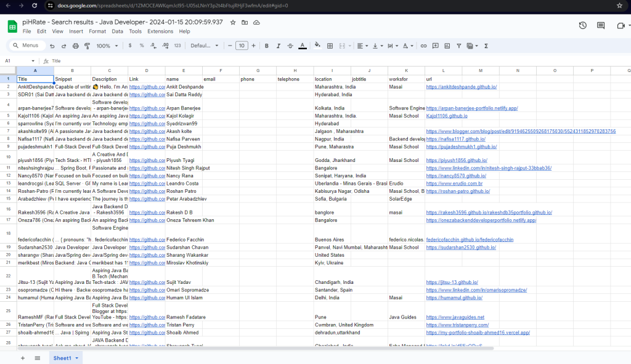Open the Extensions menu
This screenshot has width=631, height=364.
[x=160, y=31]
